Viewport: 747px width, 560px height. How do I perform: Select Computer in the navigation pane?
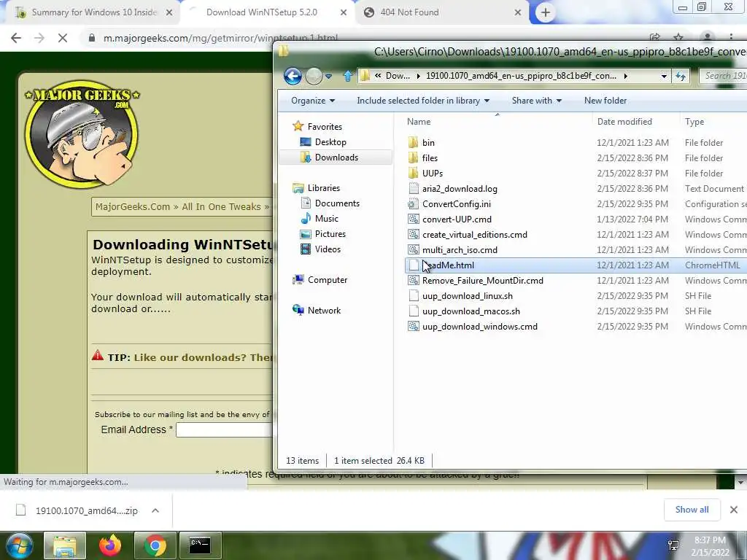[x=328, y=280]
